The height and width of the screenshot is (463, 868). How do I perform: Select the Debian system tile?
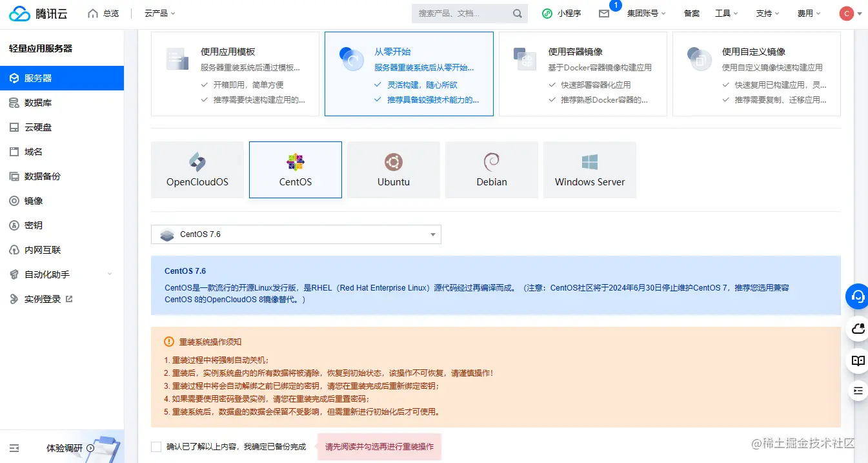click(492, 170)
